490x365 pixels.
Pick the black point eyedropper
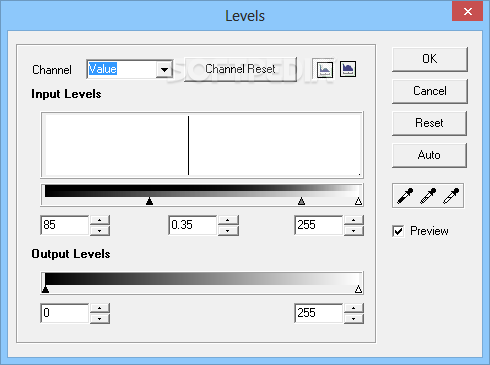click(405, 196)
